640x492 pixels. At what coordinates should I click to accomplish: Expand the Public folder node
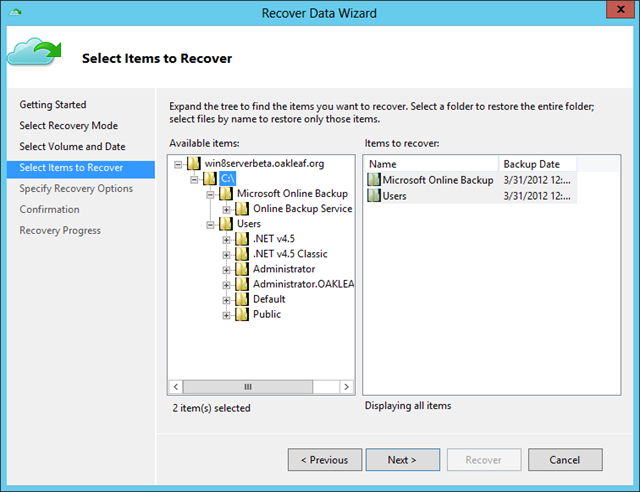tap(226, 316)
